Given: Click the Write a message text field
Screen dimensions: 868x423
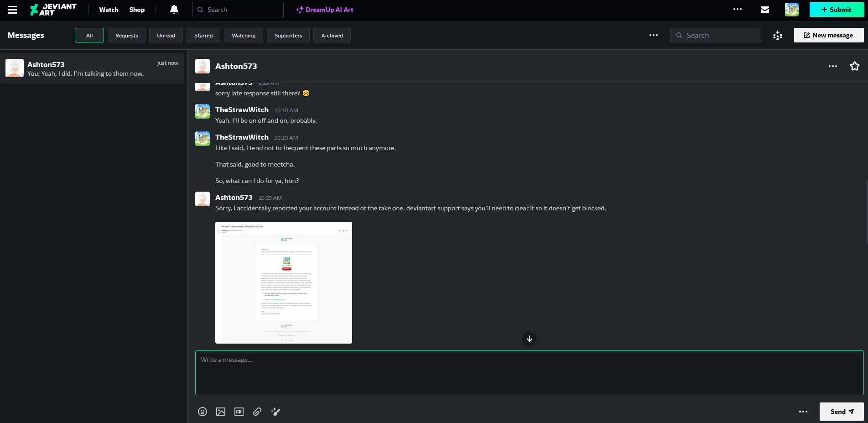Looking at the screenshot, I should pos(529,372).
